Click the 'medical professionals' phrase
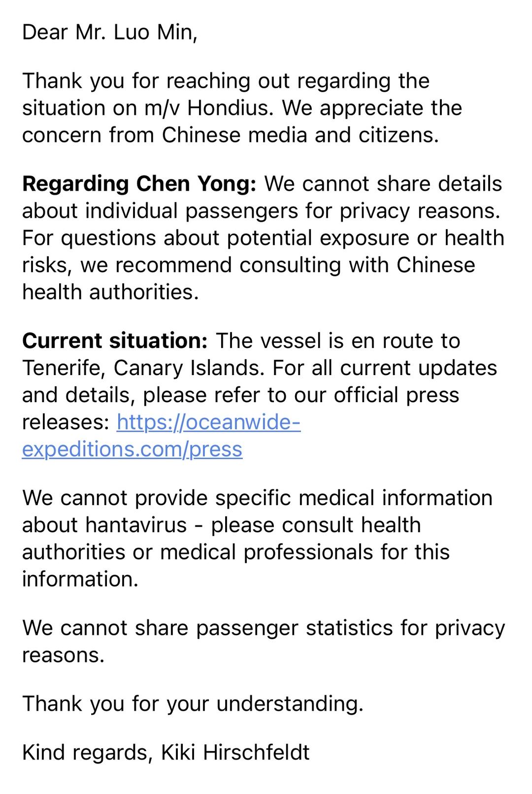Image resolution: width=532 pixels, height=794 pixels. (x=266, y=552)
